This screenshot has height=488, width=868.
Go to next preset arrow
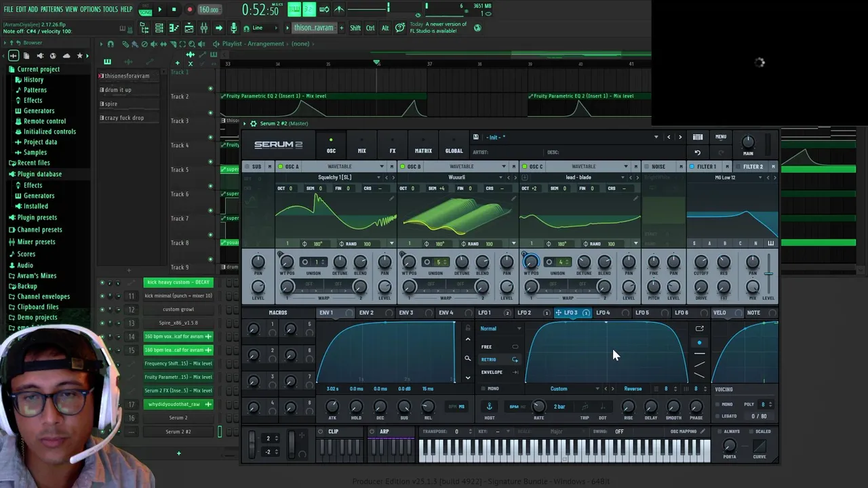click(x=680, y=137)
